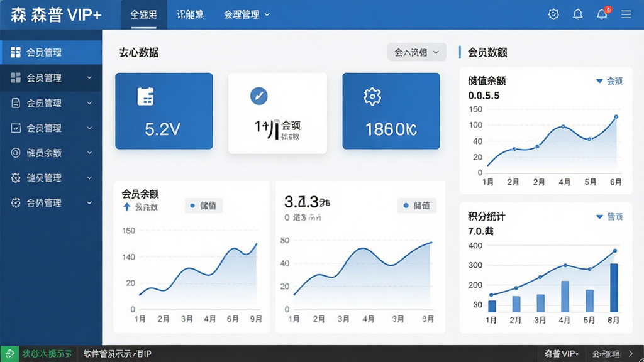The image size is (644, 362).
Task: Click the calendar icon on the 5.2V card
Action: [145, 96]
